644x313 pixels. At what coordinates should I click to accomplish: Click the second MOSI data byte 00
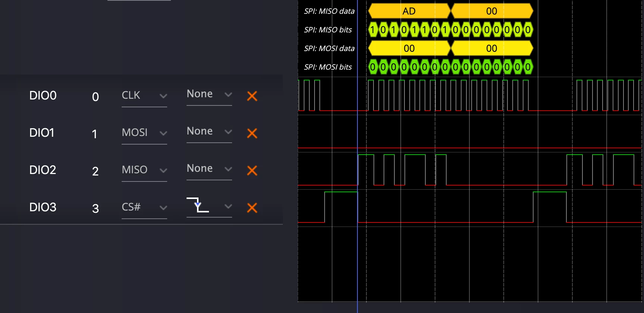(492, 48)
